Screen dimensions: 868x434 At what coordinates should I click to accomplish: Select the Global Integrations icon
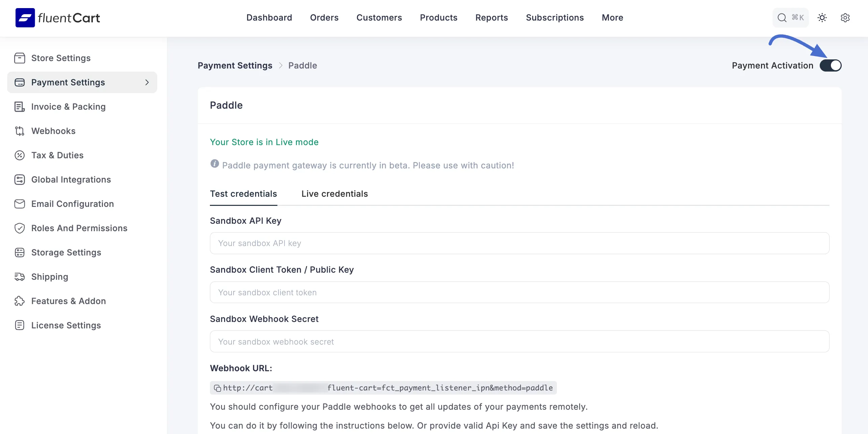[x=19, y=180]
